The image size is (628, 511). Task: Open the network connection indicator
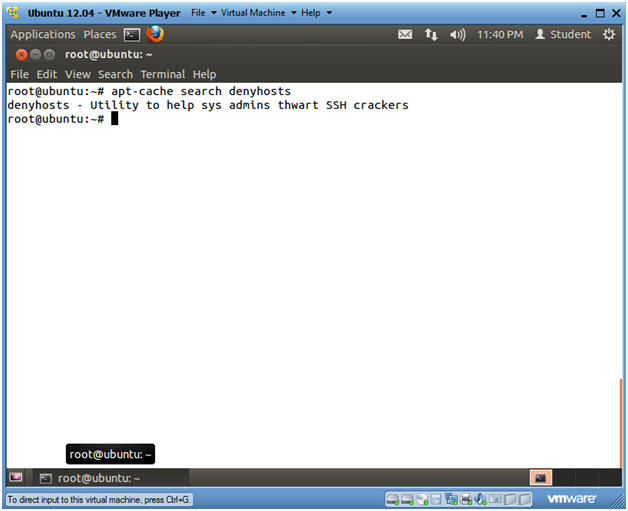(x=431, y=34)
